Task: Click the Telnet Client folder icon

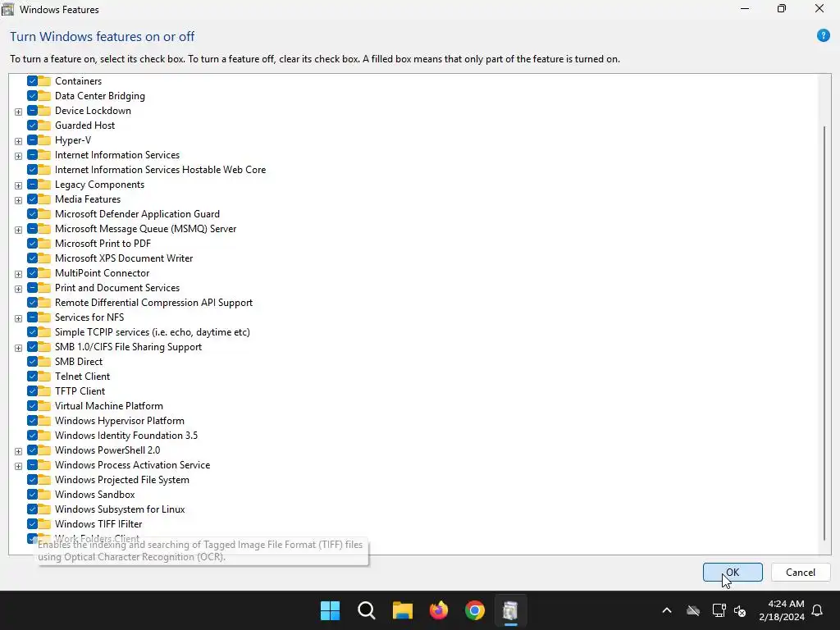Action: point(44,377)
